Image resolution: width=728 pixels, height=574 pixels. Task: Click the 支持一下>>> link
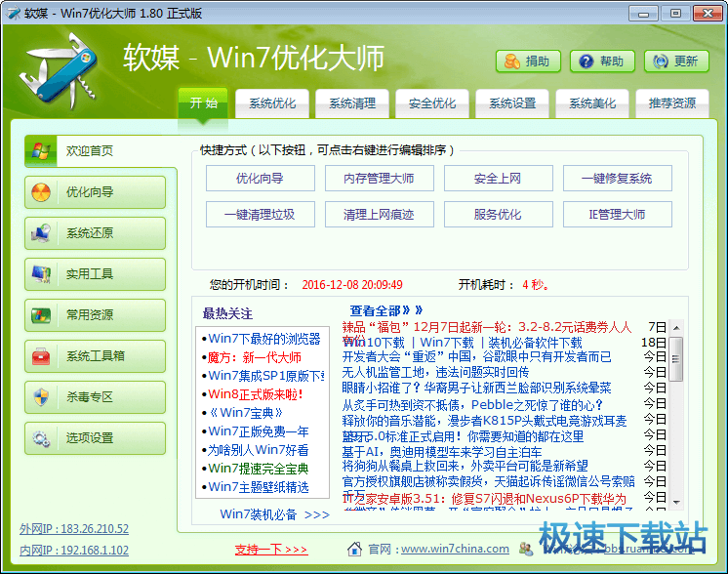click(270, 550)
